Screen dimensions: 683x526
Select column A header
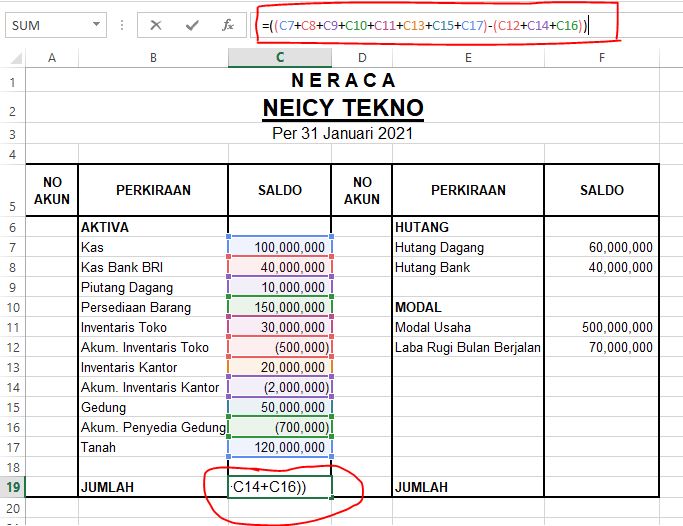pos(52,57)
